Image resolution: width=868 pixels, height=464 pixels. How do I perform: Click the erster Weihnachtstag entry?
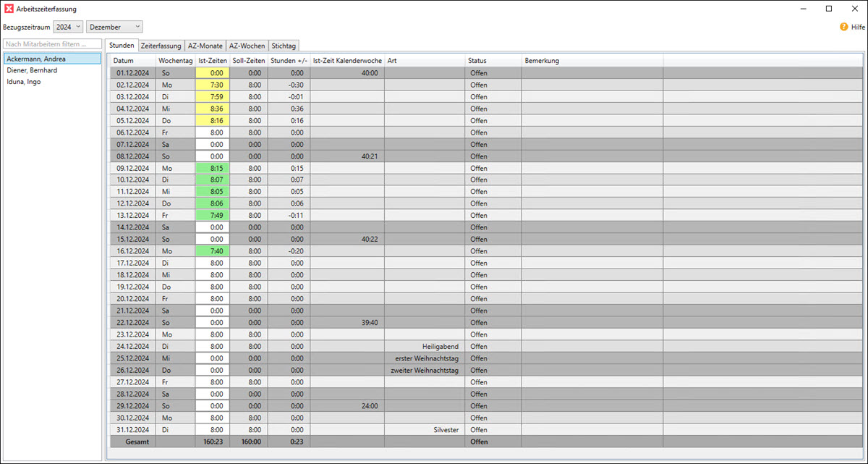tap(427, 358)
